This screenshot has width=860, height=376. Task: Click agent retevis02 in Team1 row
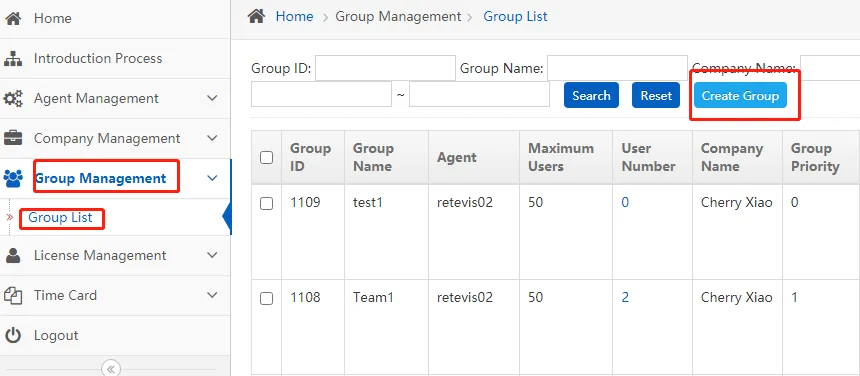465,298
